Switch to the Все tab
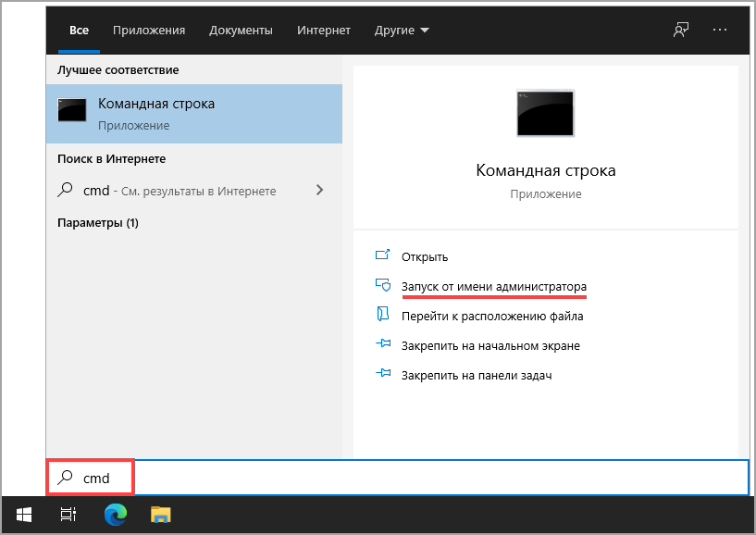 point(79,31)
